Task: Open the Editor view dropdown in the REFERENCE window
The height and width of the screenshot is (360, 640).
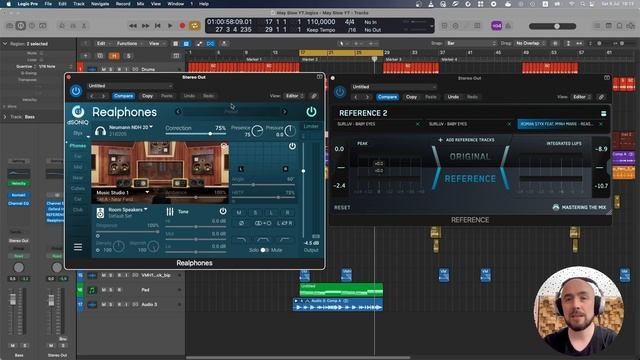Action: tap(581, 97)
